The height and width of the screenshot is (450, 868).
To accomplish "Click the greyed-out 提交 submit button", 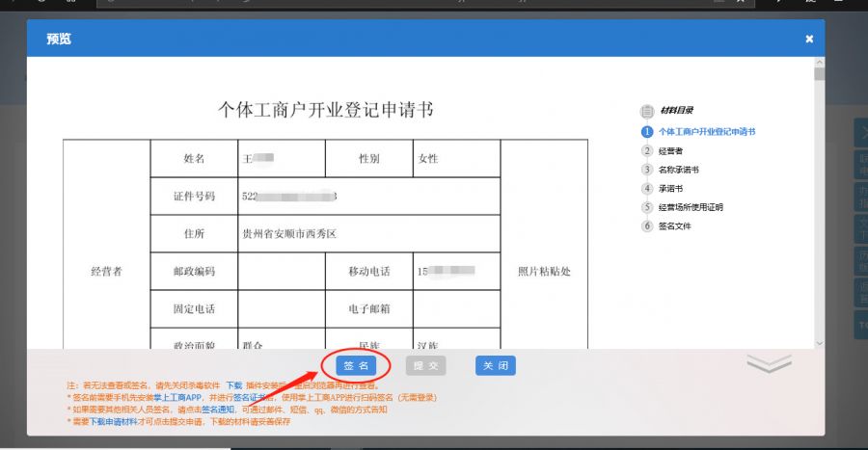I will tap(425, 365).
